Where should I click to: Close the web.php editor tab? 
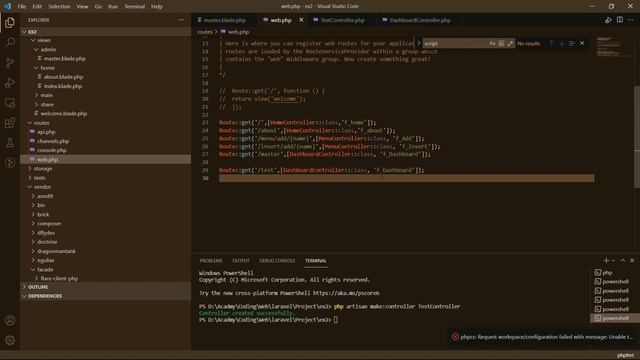[301, 20]
